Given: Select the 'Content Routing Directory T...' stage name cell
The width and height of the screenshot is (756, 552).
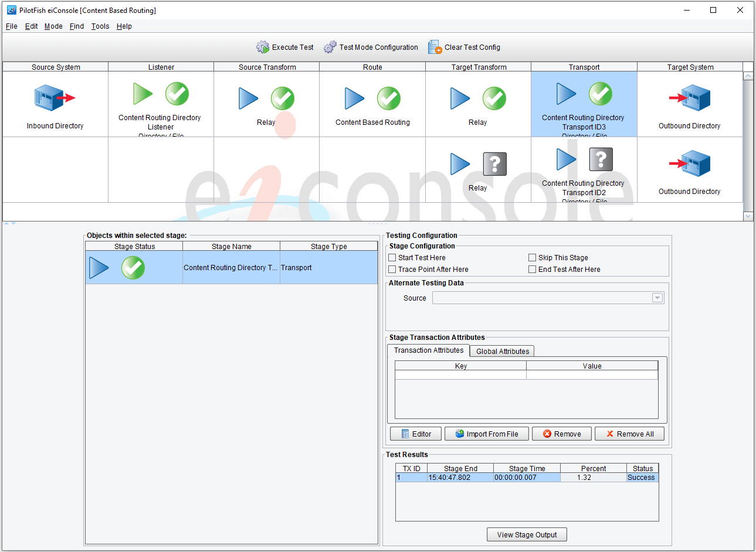Looking at the screenshot, I should (x=231, y=268).
